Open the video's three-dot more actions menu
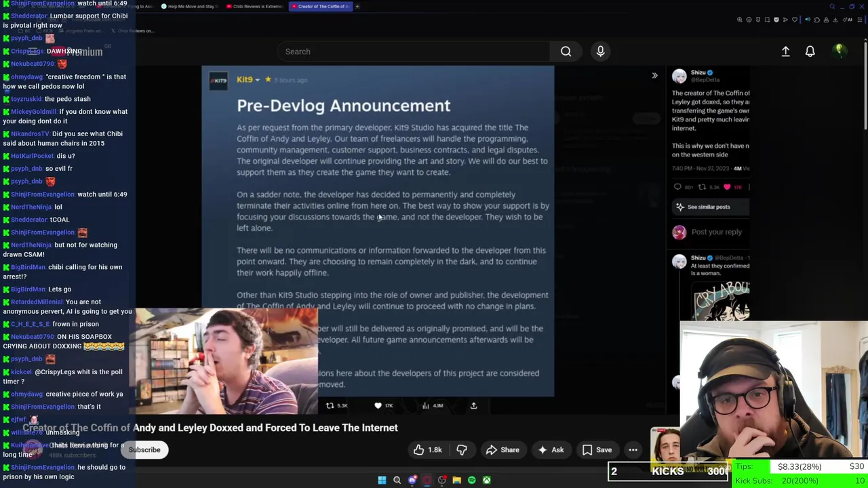 (633, 449)
